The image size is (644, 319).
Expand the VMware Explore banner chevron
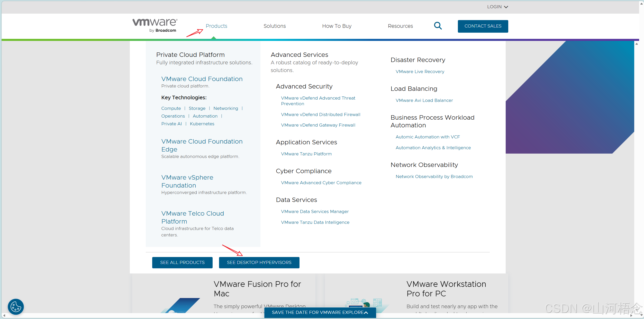pyautogui.click(x=366, y=313)
